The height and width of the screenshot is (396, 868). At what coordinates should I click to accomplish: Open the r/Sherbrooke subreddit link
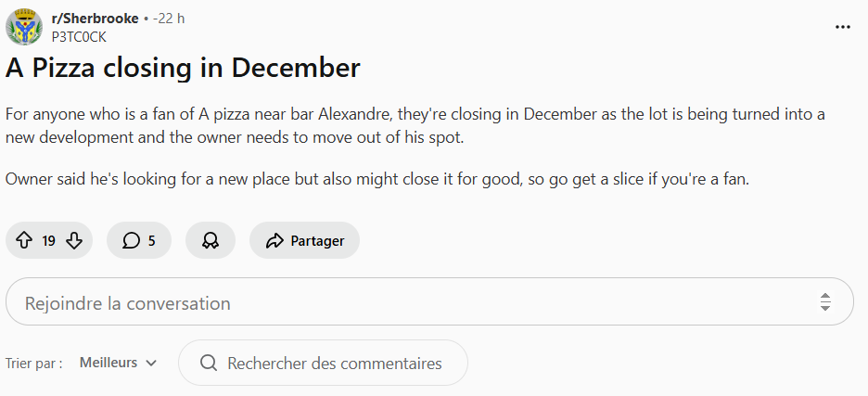coord(95,19)
